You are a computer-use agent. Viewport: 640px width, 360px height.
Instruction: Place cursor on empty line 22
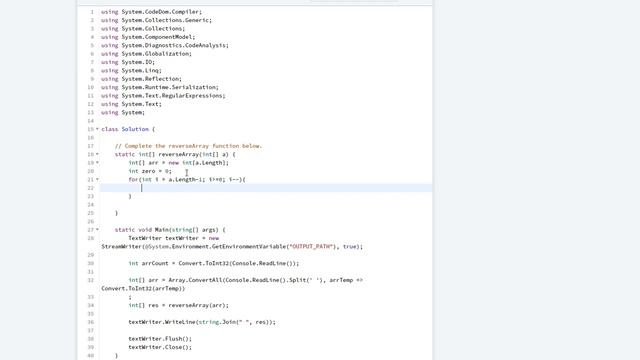point(266,188)
